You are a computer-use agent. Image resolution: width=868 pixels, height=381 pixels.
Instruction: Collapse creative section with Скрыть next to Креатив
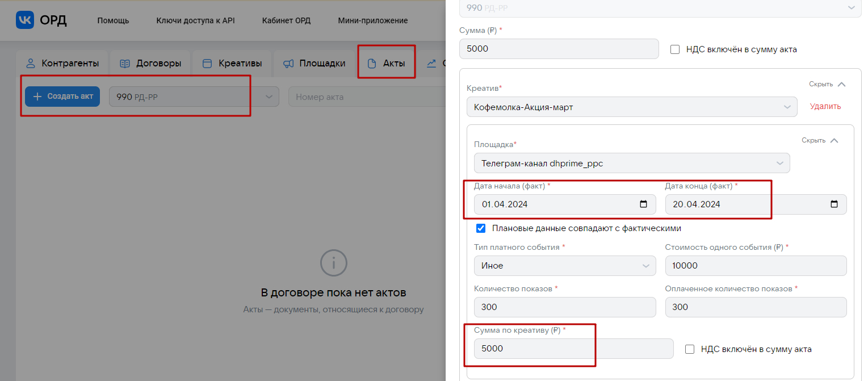(827, 84)
